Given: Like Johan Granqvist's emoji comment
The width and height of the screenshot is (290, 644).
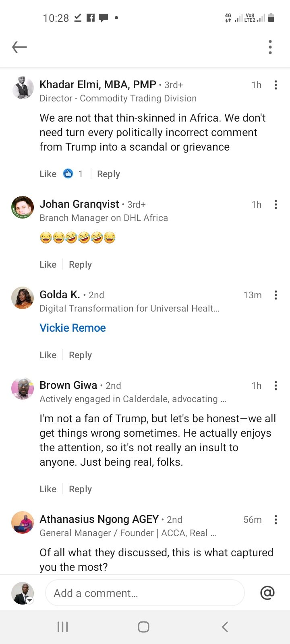Looking at the screenshot, I should 48,264.
